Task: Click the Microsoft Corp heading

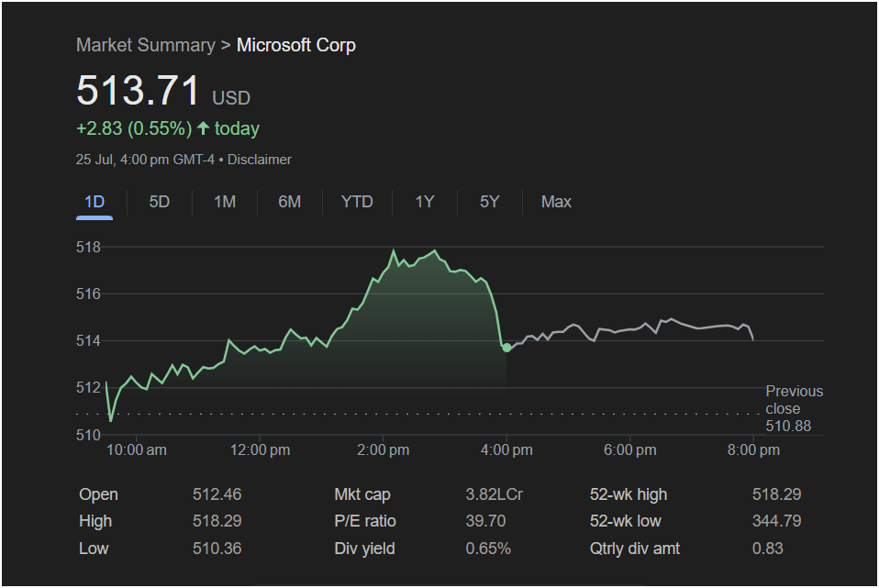Action: (296, 45)
